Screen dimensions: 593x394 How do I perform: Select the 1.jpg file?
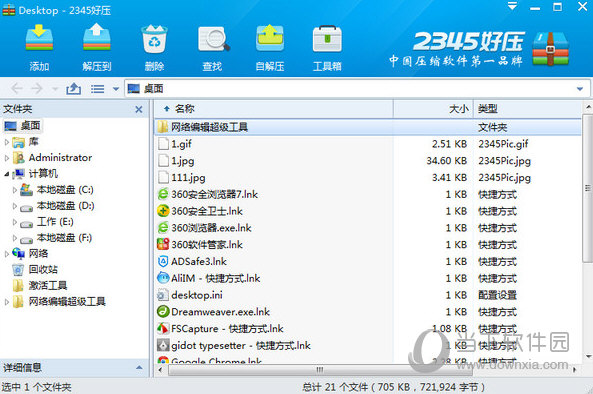coord(183,161)
